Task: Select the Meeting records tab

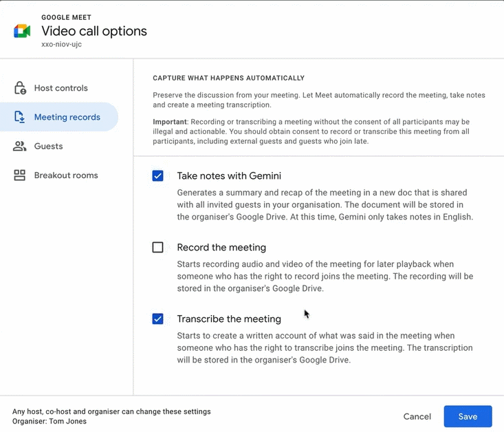Action: (x=59, y=117)
